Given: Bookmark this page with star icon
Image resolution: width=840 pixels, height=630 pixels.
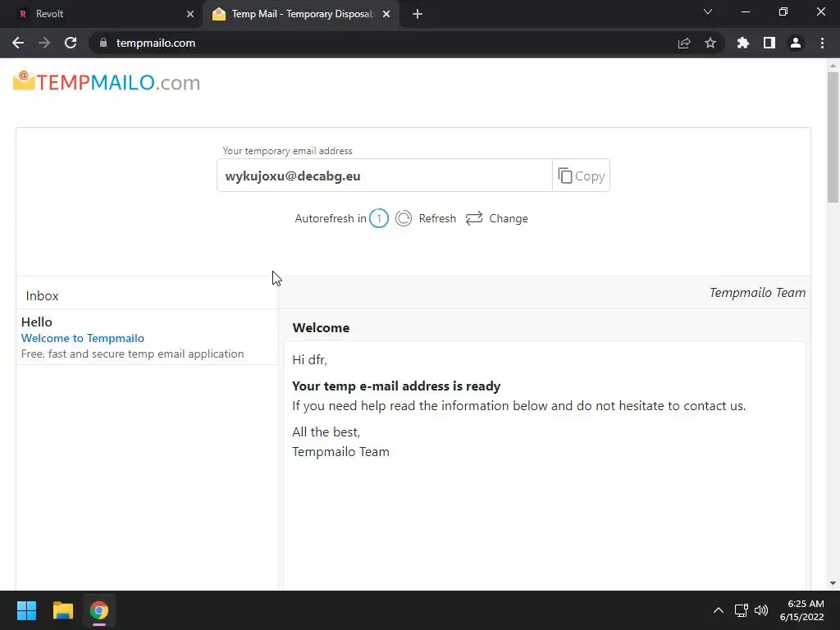Looking at the screenshot, I should tap(710, 43).
